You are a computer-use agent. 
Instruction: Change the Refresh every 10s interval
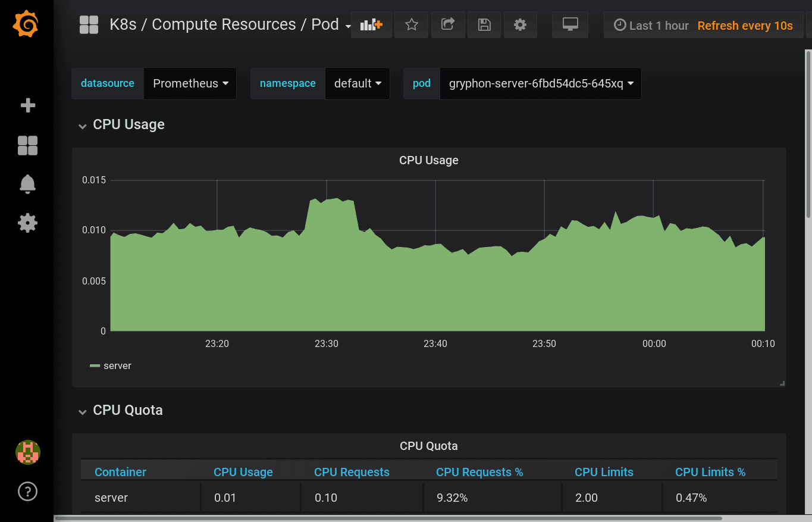746,25
